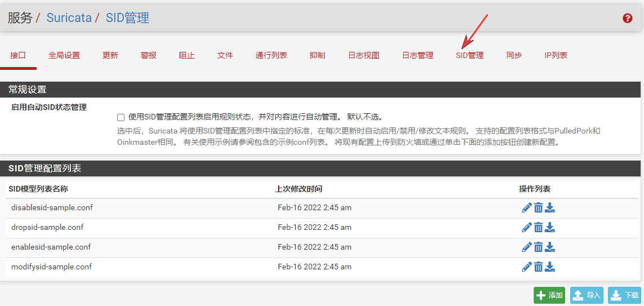Follow the Suricata breadcrumb link
Screen dimensions: 644x306
[69, 17]
